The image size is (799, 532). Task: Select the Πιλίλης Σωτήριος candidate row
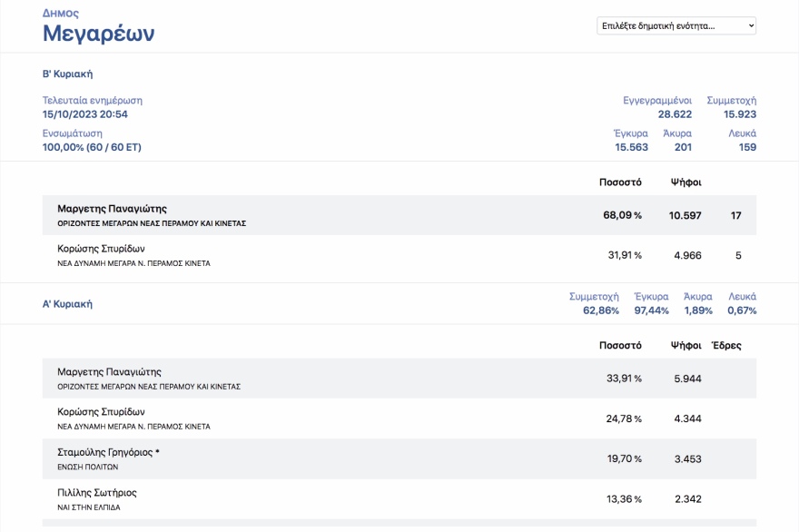(399, 498)
